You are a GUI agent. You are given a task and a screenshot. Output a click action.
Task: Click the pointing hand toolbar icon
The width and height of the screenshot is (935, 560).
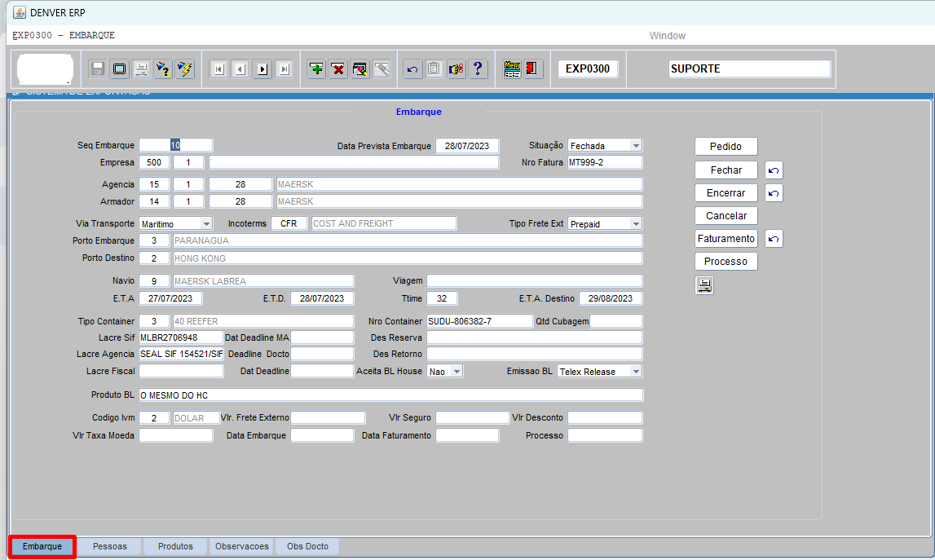456,69
